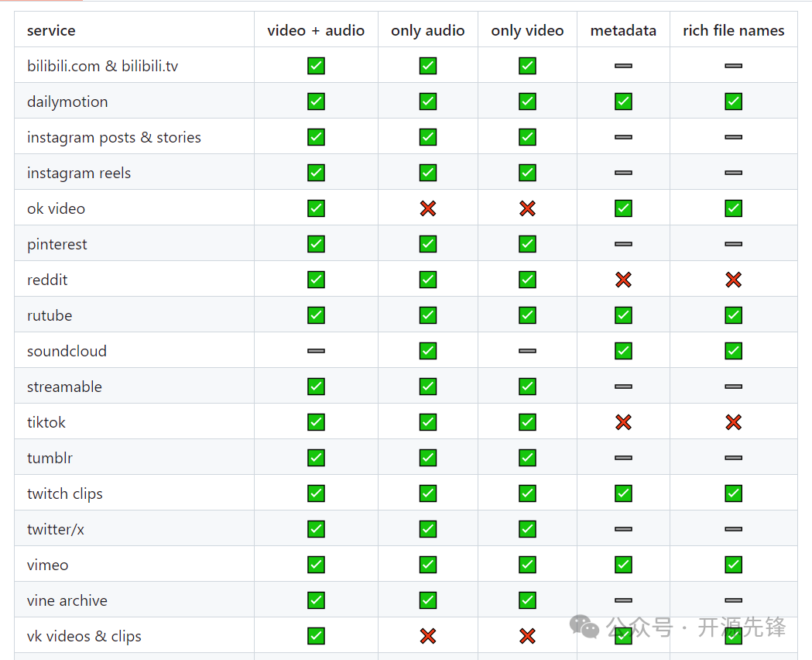Select the 'vine archive' service cell
The image size is (812, 660).
tap(134, 600)
